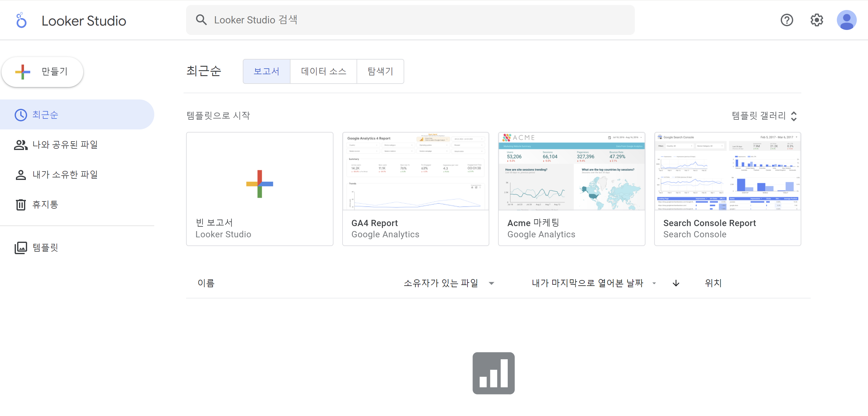Screen dimensions: 868x416
Task: Click the 이름 column header
Action: 206,283
